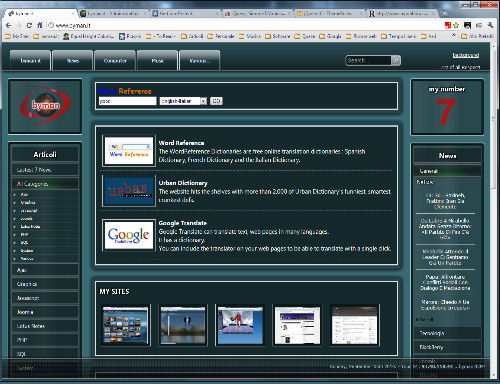Expand the Latest 7 News section

[x=45, y=170]
